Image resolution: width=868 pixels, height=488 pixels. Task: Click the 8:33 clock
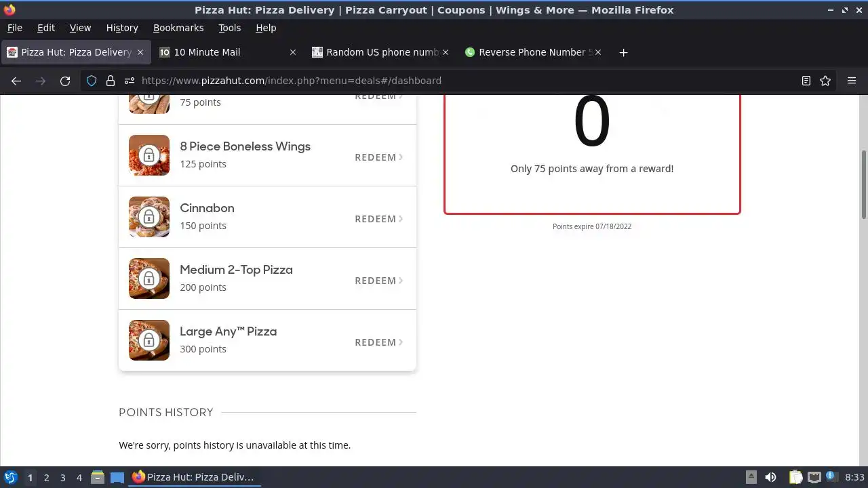coord(854,477)
